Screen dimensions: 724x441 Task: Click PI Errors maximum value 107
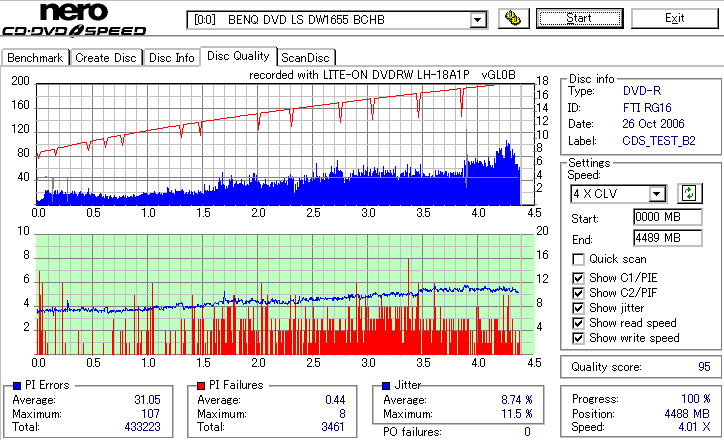[151, 414]
